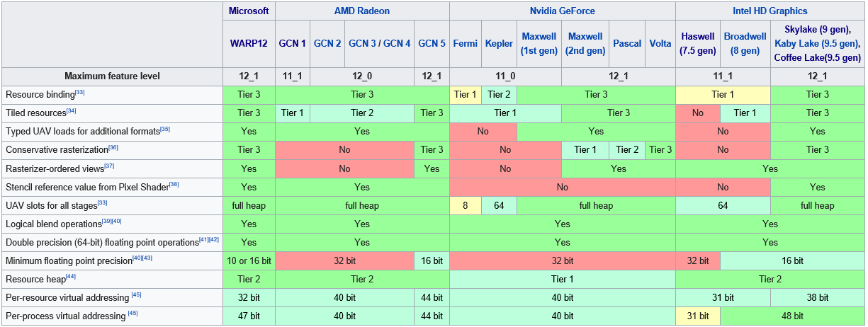Click the yellow 8 UAV slots cell
This screenshot has height=327, width=868.
466,206
